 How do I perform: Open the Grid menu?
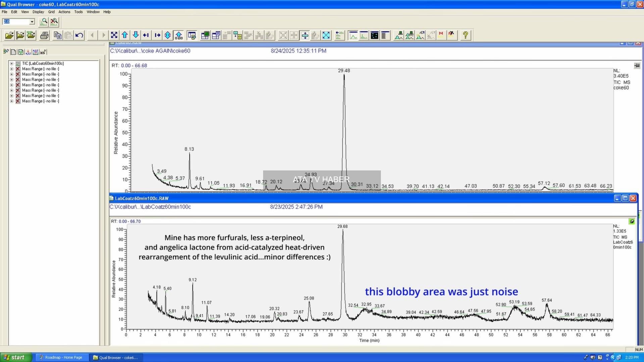51,12
